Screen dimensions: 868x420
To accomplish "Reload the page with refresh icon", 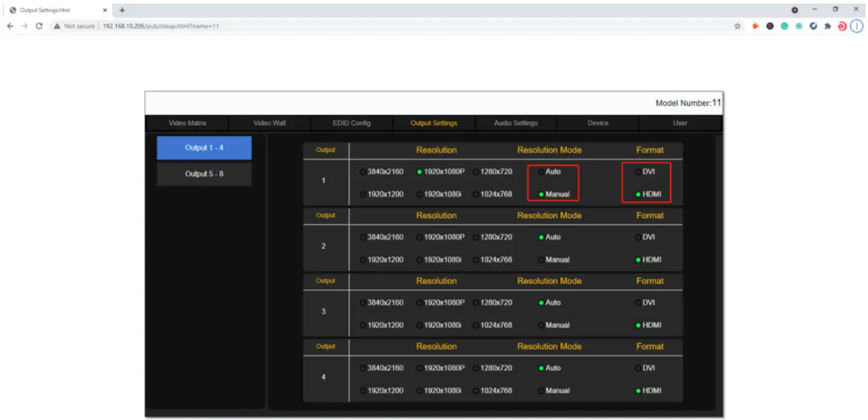I will pyautogui.click(x=39, y=26).
